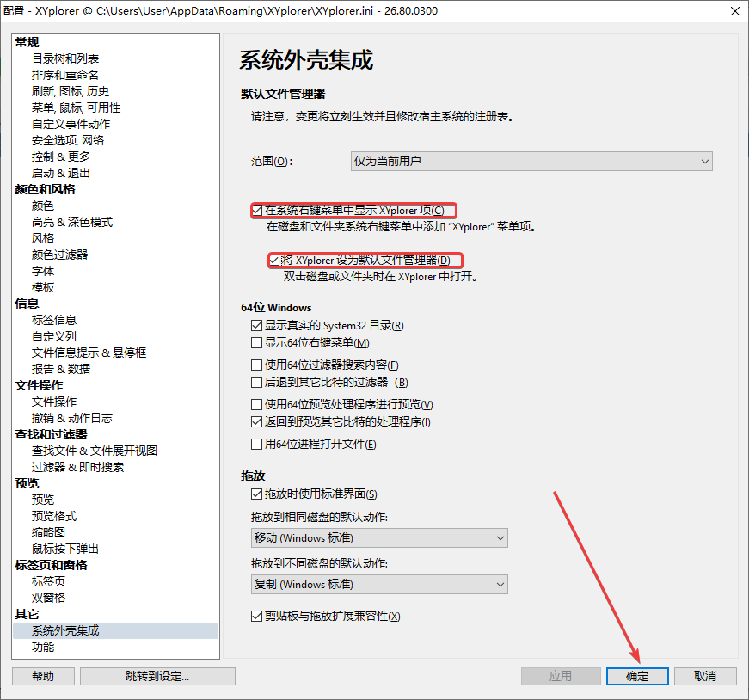Viewport: 749px width, 700px height.
Task: Toggle 返回到预览其它比特的处理程序 checkbox
Action: click(256, 422)
